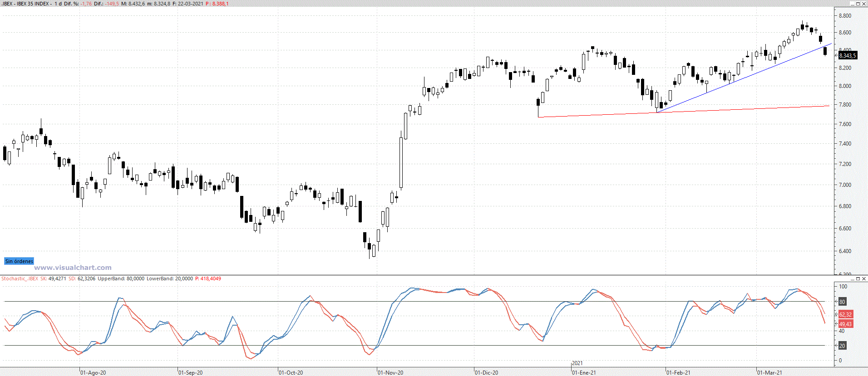This screenshot has height=376, width=868.
Task: Maximize the IBEX 35 chart window
Action: [858, 4]
